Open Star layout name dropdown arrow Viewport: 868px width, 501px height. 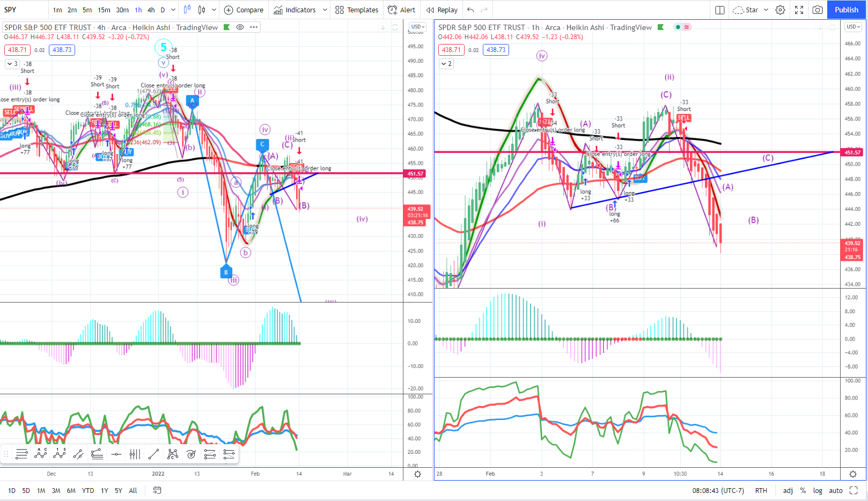click(x=766, y=10)
